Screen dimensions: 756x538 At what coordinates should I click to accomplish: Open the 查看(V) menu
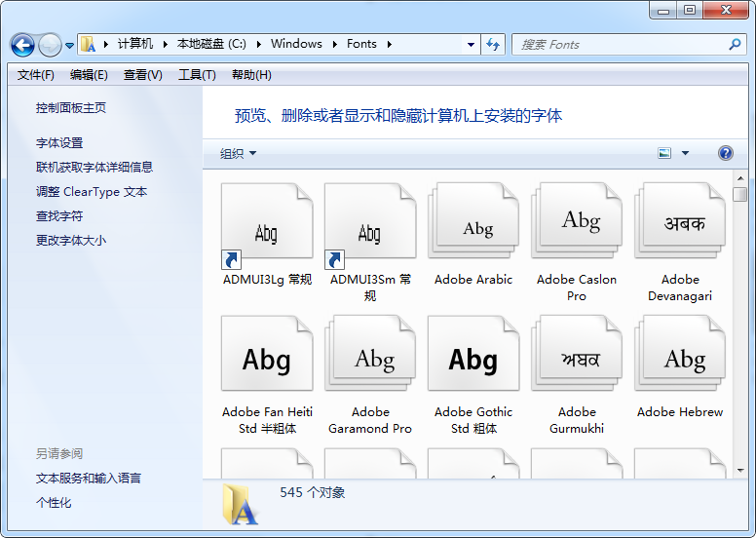(x=142, y=75)
